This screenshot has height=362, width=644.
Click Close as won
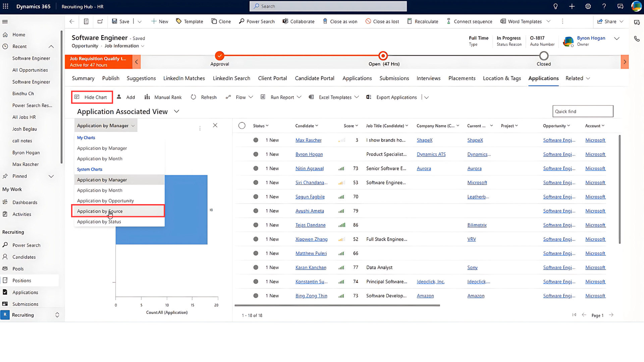tap(340, 21)
